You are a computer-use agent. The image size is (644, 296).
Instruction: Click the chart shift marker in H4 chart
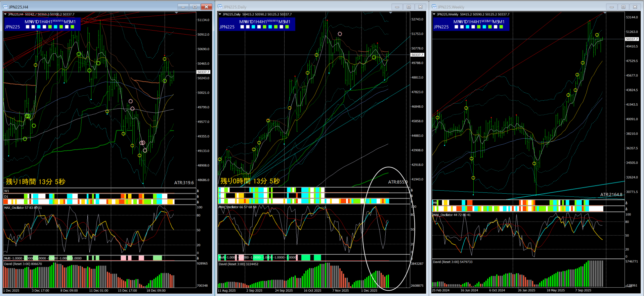[x=176, y=13]
